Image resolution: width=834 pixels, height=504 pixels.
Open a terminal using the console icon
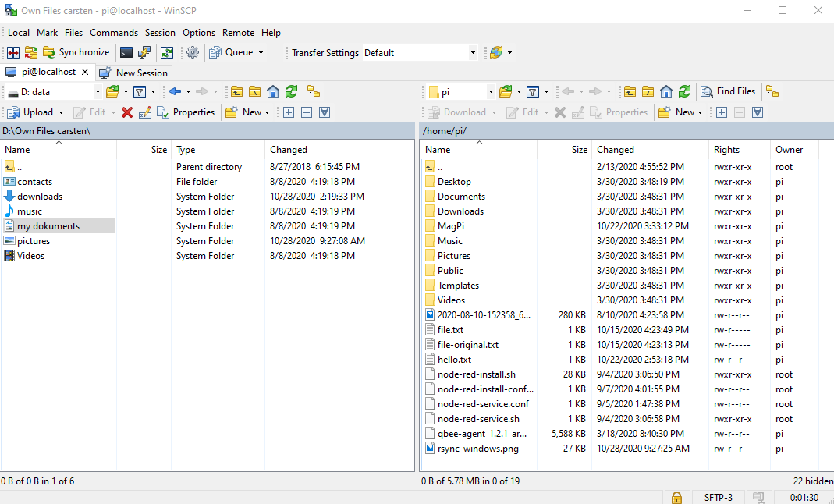click(x=126, y=52)
